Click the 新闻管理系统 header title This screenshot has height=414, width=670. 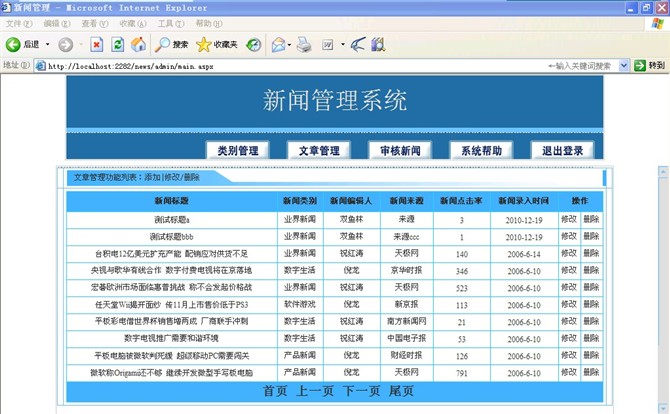pyautogui.click(x=335, y=101)
